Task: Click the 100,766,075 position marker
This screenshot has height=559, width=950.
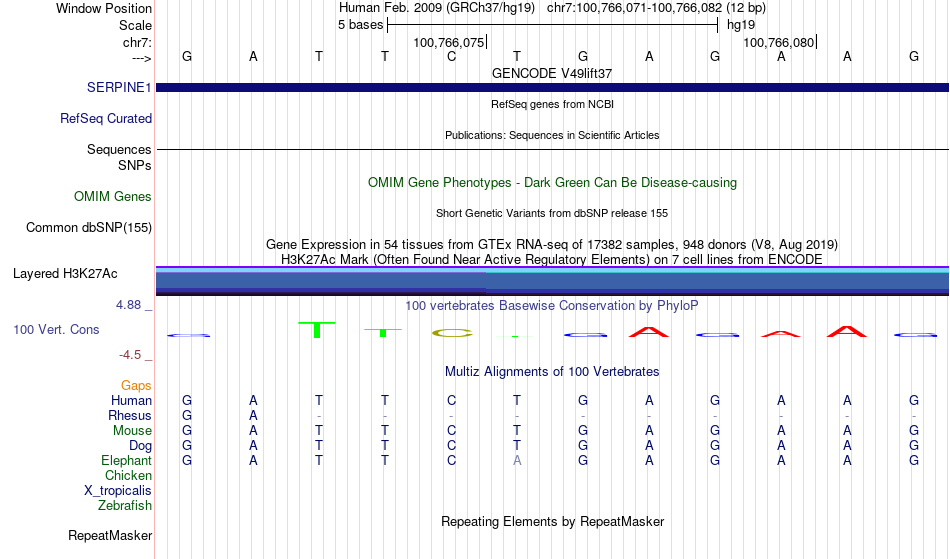Action: pyautogui.click(x=449, y=42)
